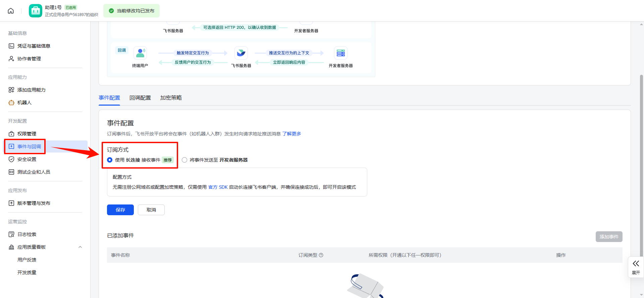This screenshot has width=644, height=298.
Task: Open the 官方 SDK link
Action: click(x=218, y=187)
